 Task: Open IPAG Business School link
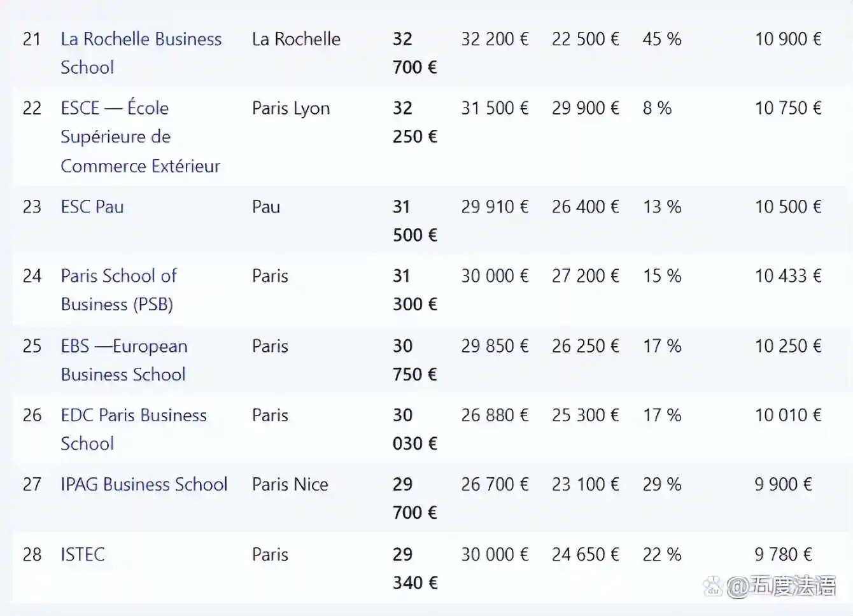[x=144, y=485]
